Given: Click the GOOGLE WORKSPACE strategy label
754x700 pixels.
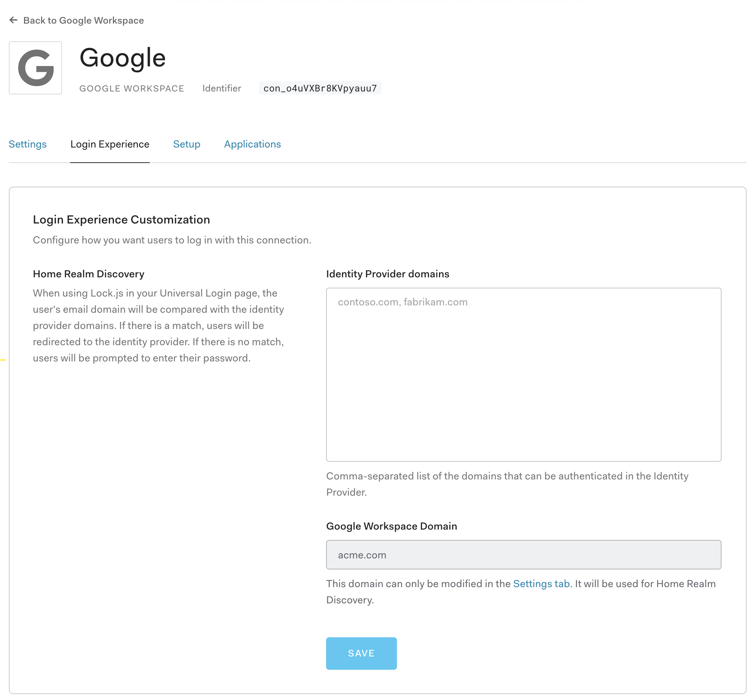Looking at the screenshot, I should (131, 89).
